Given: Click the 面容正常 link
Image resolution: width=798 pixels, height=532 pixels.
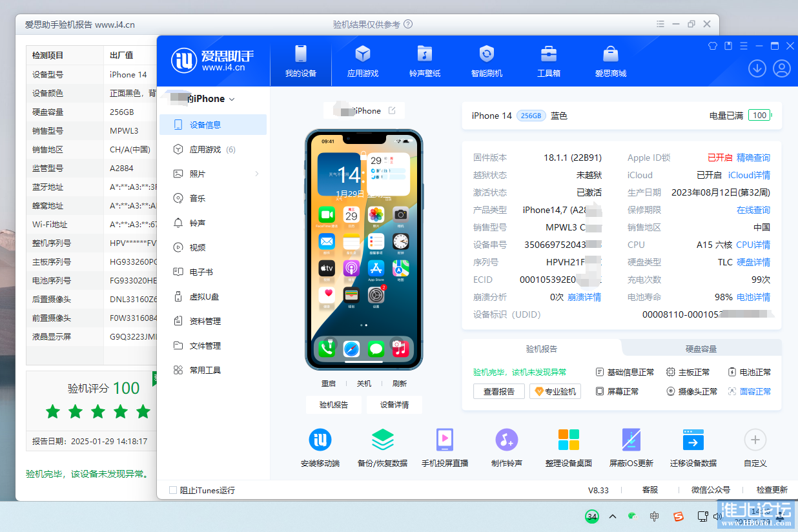Looking at the screenshot, I should (750, 391).
